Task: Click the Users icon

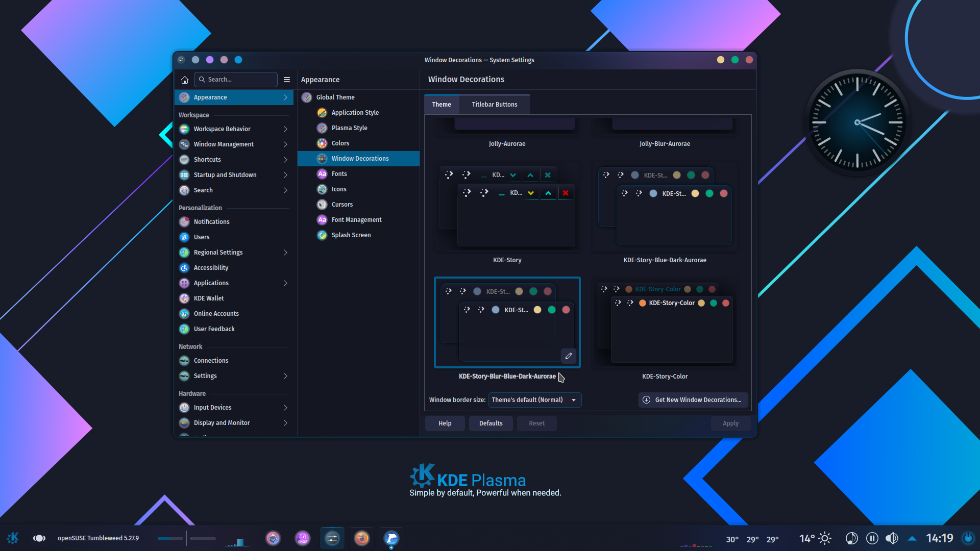Action: point(184,237)
